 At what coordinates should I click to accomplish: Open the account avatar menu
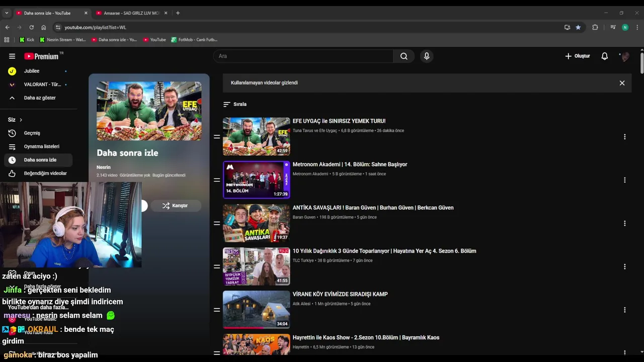pos(625,56)
